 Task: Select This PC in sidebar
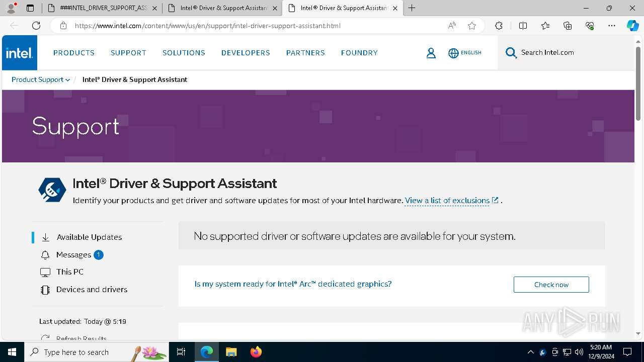click(x=70, y=272)
